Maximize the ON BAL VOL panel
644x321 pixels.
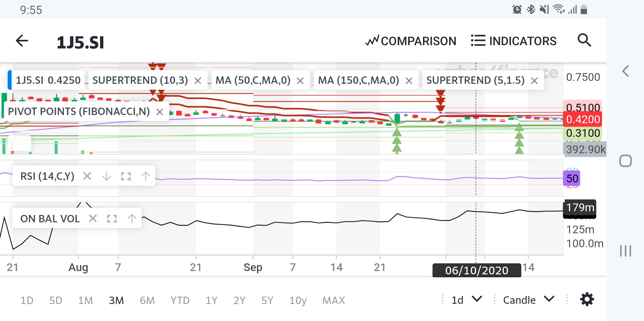(112, 219)
